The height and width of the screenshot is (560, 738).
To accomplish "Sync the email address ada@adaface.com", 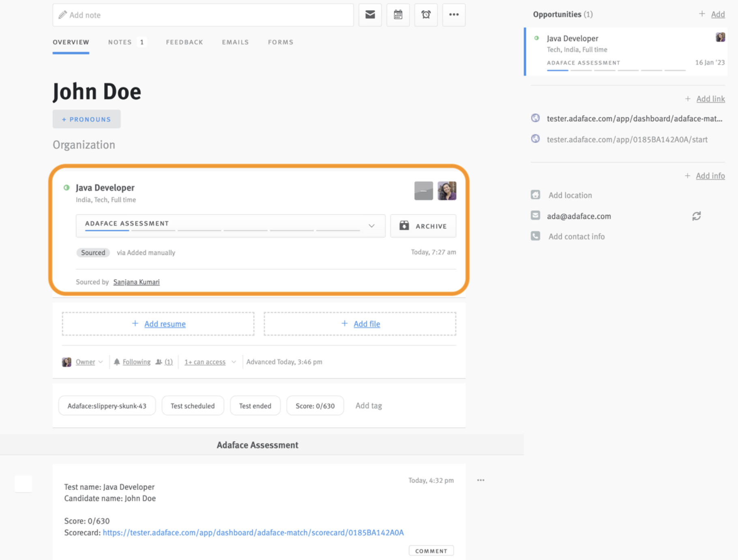I will (x=696, y=216).
